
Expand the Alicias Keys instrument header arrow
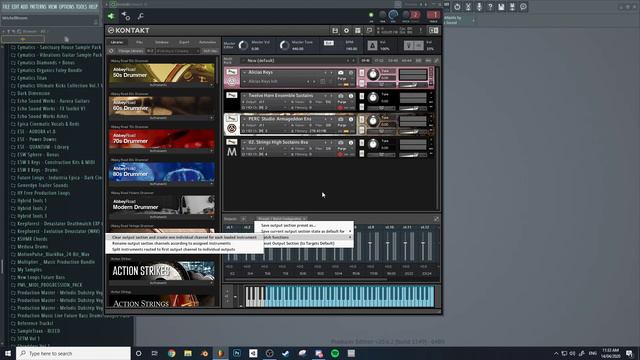click(244, 73)
